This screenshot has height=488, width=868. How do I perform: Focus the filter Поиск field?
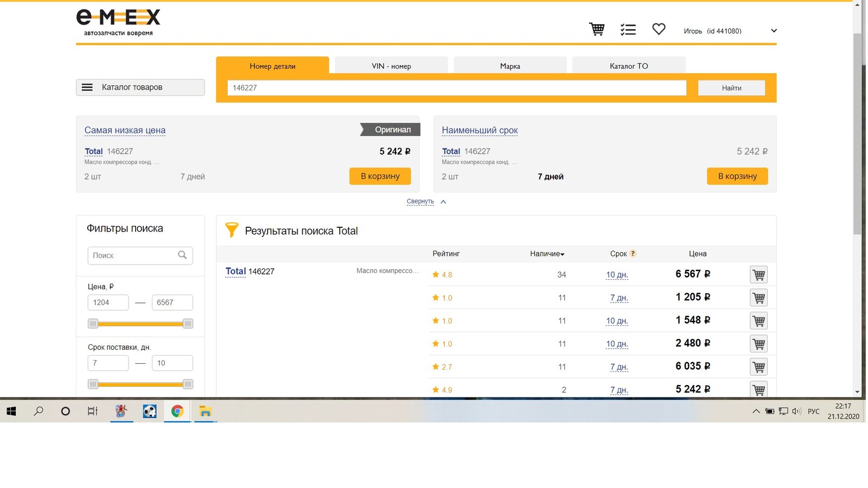click(x=140, y=255)
